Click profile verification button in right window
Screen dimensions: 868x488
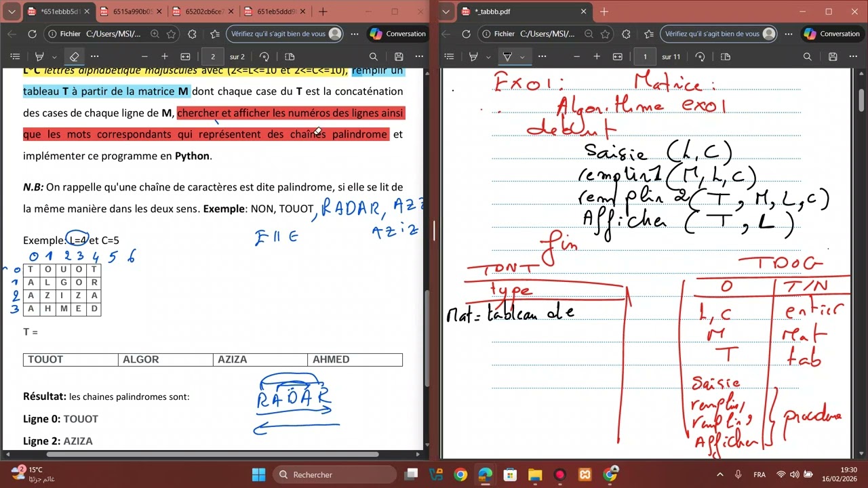(719, 34)
